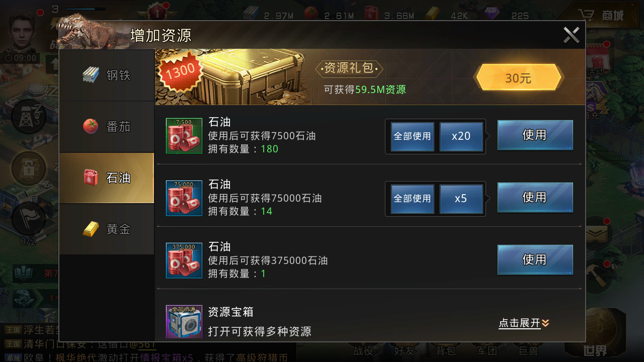Buy the 30元 resource pack
Viewport: 644px width, 362px height.
click(x=518, y=78)
